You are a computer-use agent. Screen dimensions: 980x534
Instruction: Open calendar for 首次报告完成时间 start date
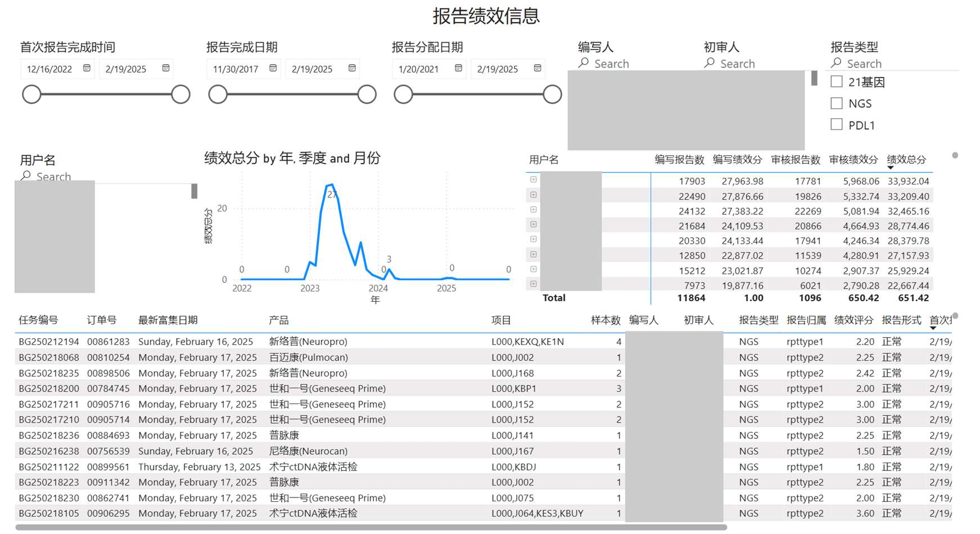(87, 68)
